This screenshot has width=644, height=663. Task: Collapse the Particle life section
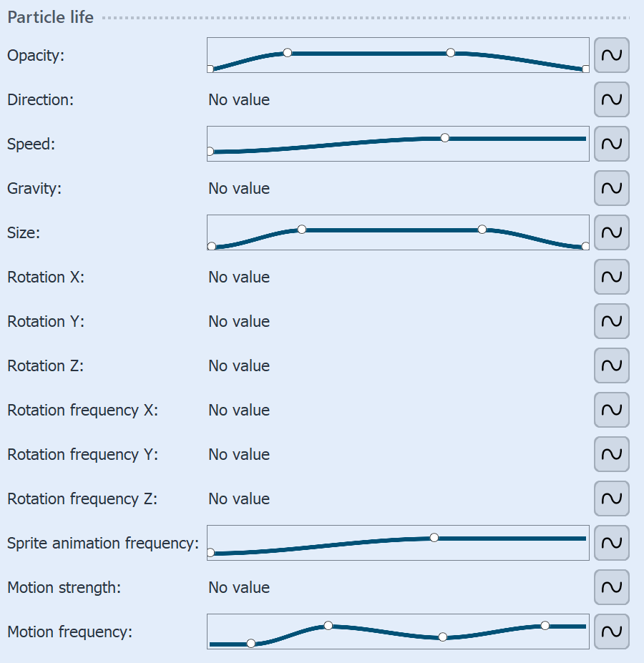coord(50,17)
